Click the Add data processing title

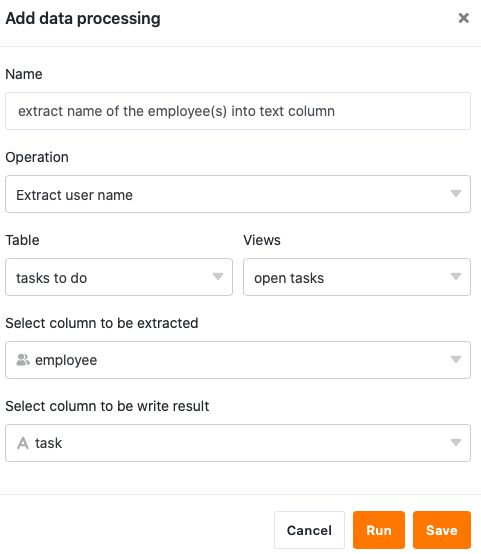tap(83, 18)
